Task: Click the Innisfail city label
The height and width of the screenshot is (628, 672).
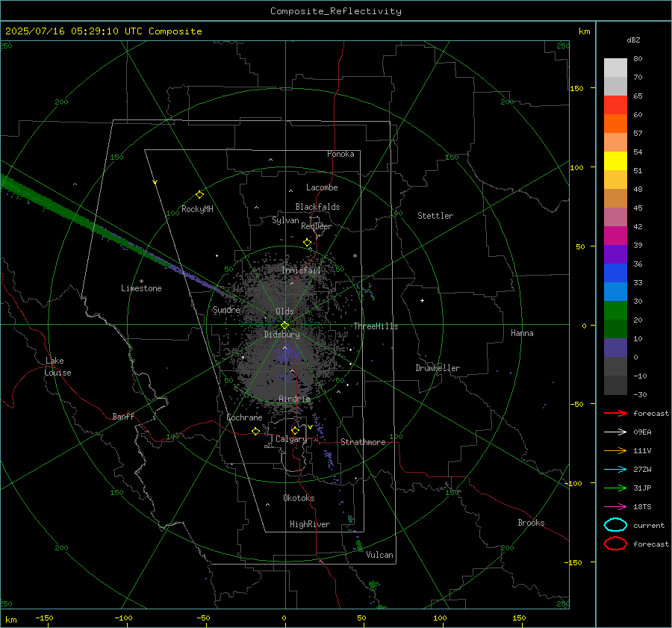Action: (x=301, y=270)
